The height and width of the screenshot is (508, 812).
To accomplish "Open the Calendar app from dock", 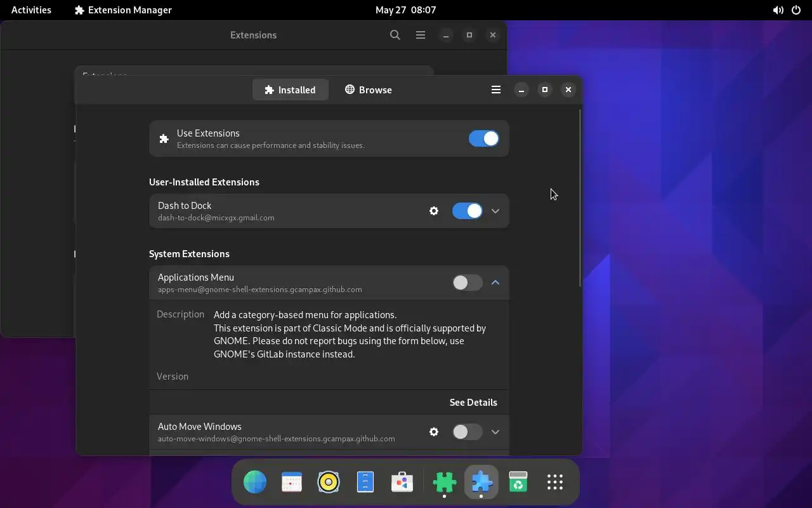I will (x=292, y=482).
